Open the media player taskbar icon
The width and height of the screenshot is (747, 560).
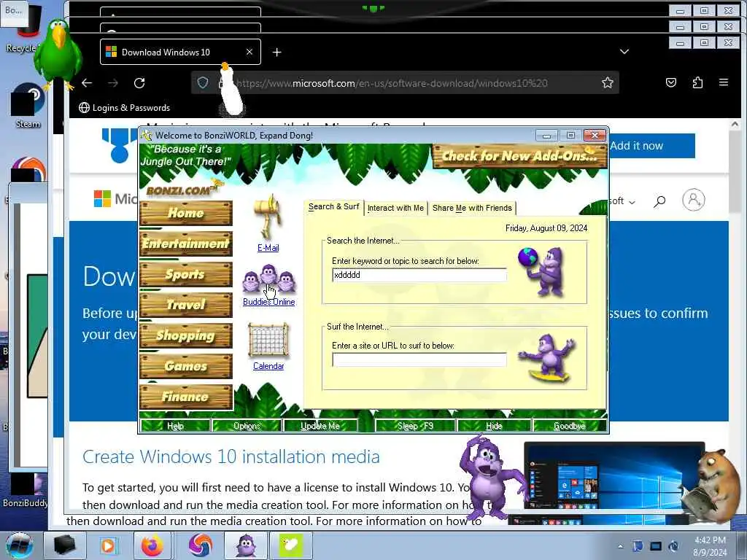pos(108,545)
